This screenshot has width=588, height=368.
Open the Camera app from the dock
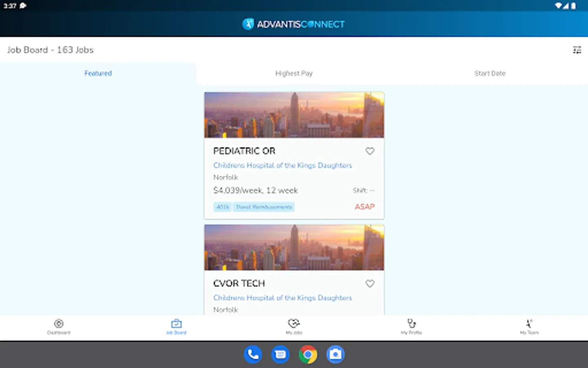pos(335,355)
